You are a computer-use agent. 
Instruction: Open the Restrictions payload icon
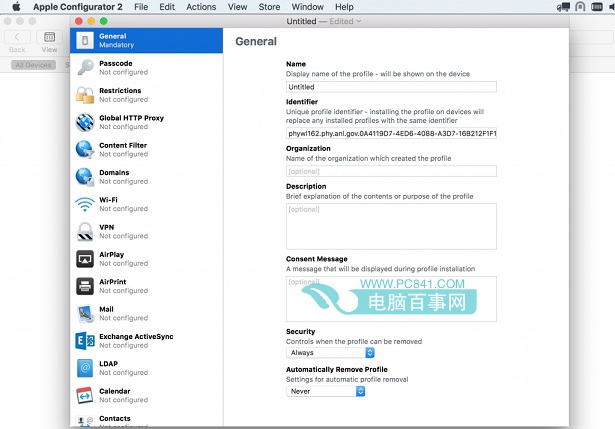pyautogui.click(x=85, y=95)
